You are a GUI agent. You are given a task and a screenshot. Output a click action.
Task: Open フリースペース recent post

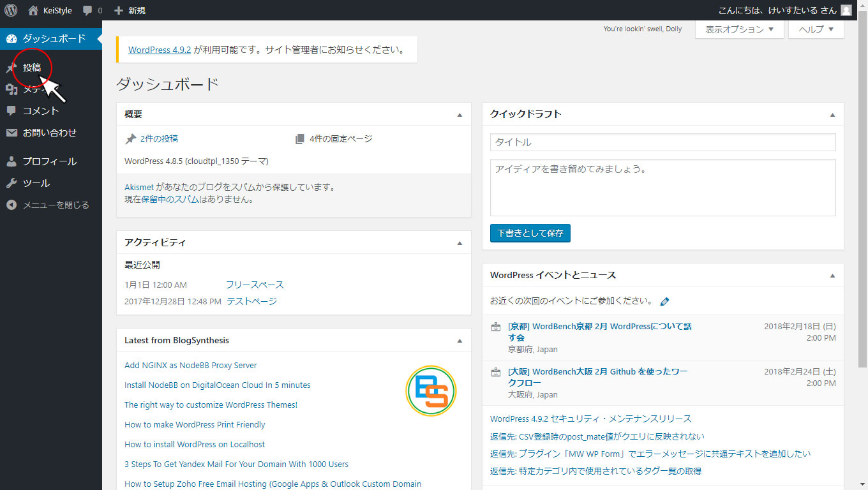coord(255,285)
